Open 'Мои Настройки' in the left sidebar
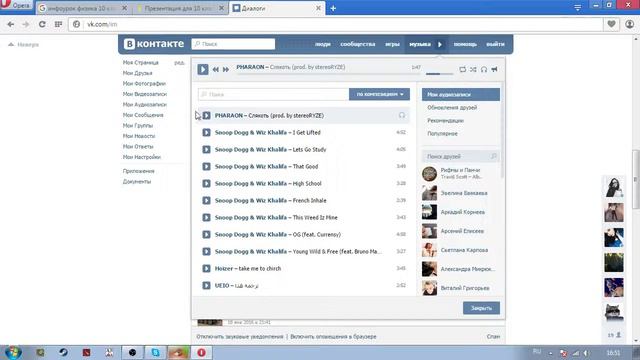640x360 pixels. [x=142, y=157]
